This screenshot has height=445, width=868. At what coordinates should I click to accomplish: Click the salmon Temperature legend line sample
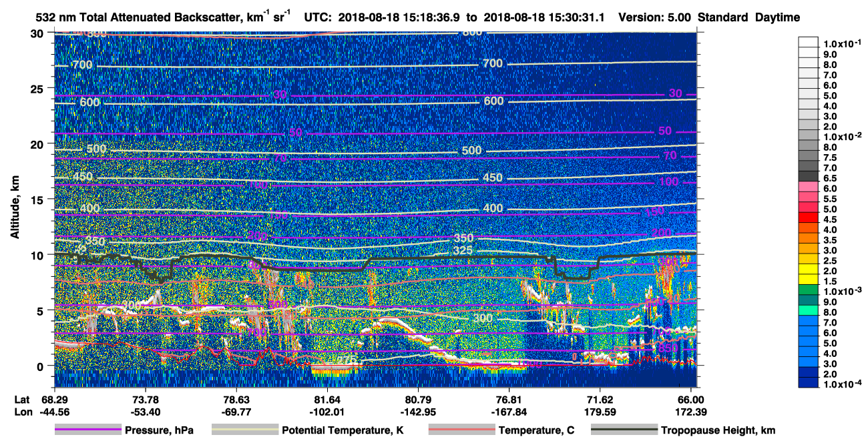[461, 430]
